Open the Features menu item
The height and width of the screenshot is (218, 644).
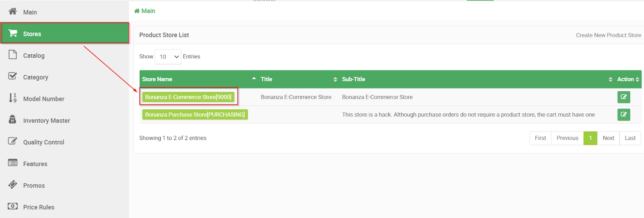tap(64, 164)
